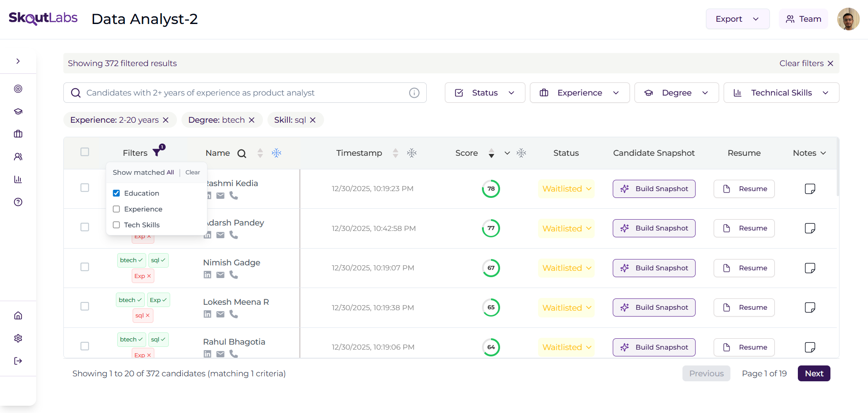
Task: Go to Next page of candidates
Action: click(x=814, y=374)
